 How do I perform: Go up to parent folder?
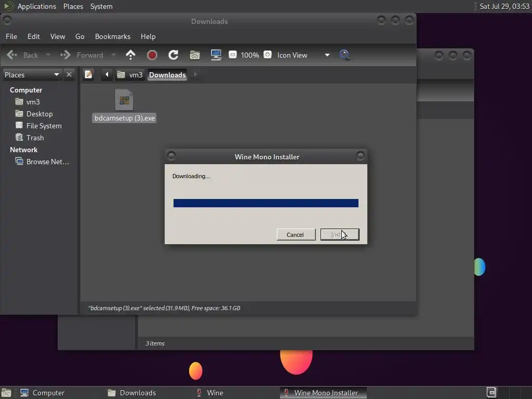tap(130, 55)
